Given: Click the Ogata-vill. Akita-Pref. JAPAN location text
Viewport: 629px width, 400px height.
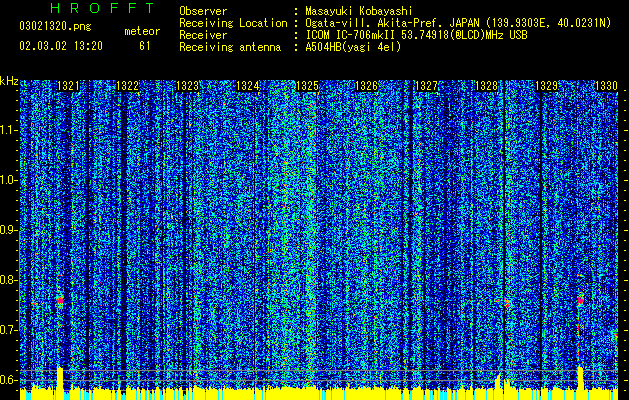Looking at the screenshot, I should (x=458, y=23).
